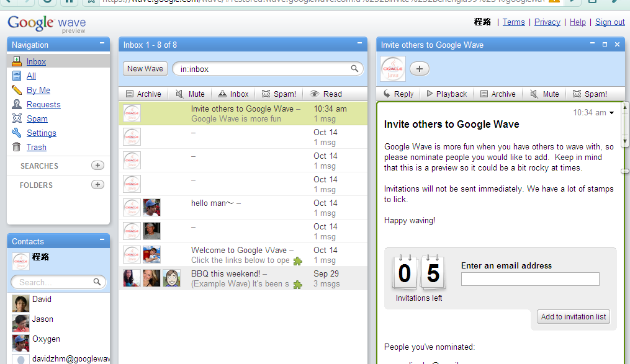This screenshot has width=630, height=364.
Task: Open Welcome to Google Wave row
Action: 243,255
